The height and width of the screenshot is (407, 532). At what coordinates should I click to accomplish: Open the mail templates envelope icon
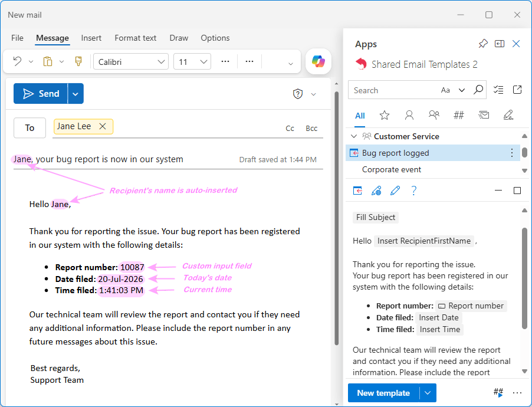[x=484, y=115]
